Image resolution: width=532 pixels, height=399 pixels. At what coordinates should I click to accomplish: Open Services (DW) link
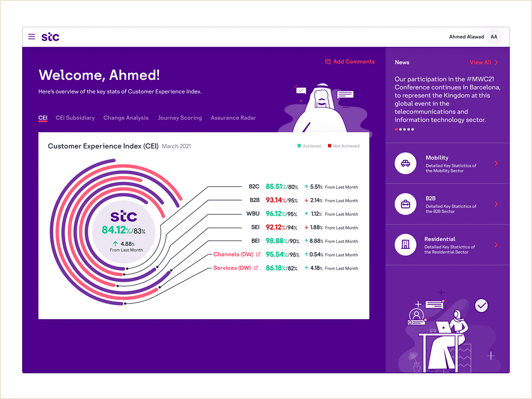[x=232, y=268]
